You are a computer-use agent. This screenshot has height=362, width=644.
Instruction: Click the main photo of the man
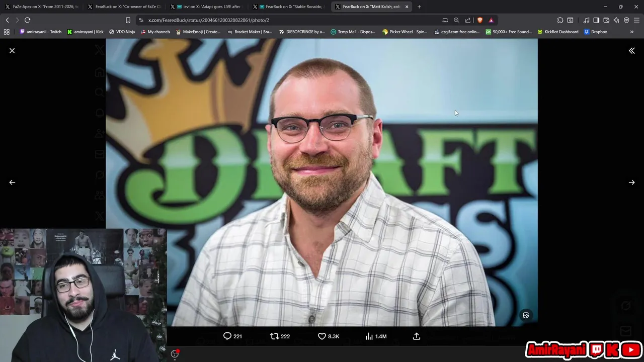pyautogui.click(x=321, y=183)
